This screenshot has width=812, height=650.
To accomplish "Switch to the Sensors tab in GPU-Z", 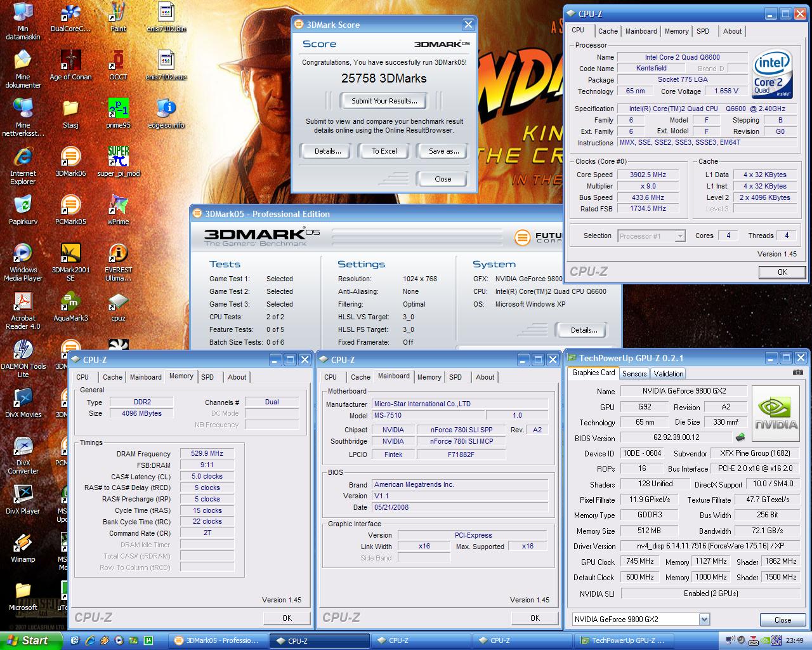I will (x=634, y=373).
